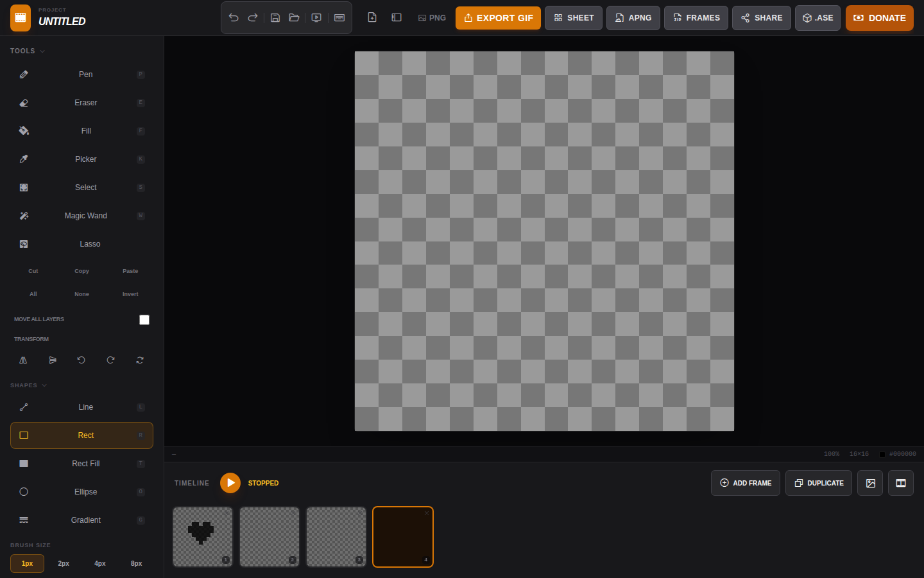Open keyboard shortcuts icon
The width and height of the screenshot is (924, 578).
click(x=339, y=18)
